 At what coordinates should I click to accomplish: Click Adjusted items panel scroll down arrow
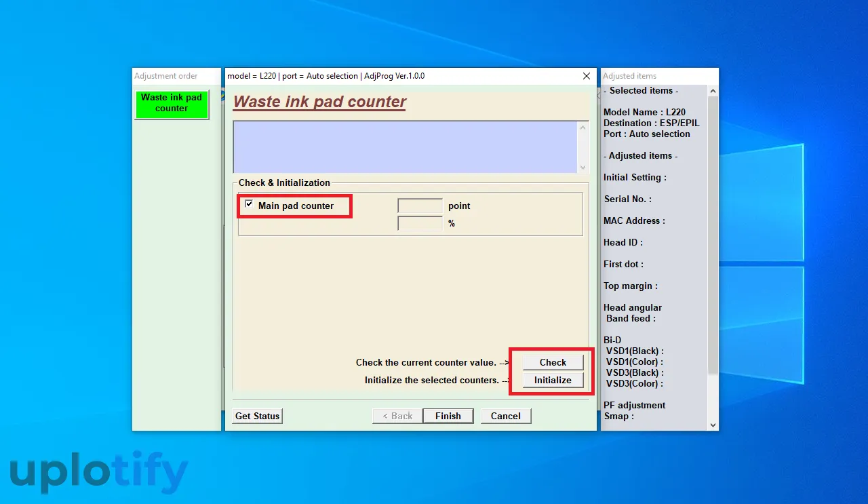pyautogui.click(x=713, y=425)
